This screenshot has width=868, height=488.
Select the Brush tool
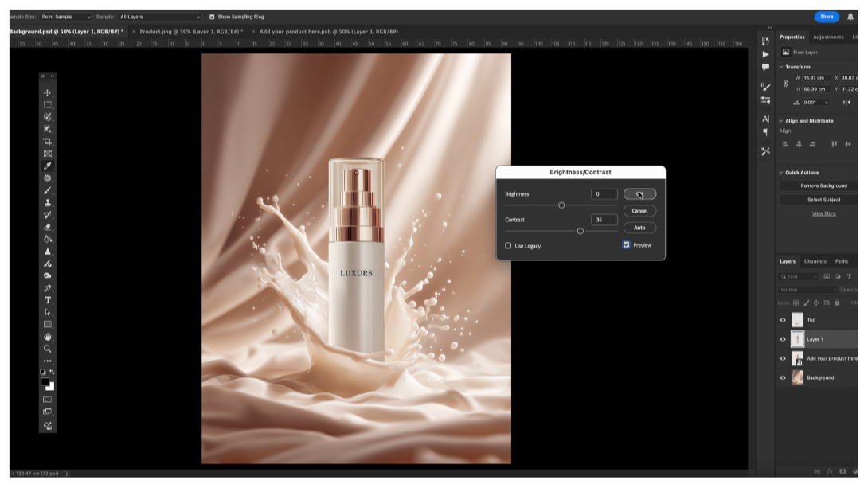(48, 190)
